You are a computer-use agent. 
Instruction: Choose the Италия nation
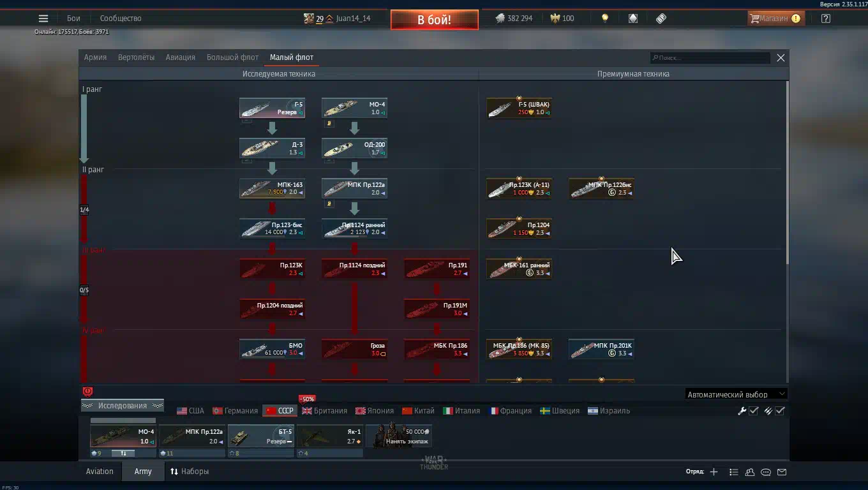pyautogui.click(x=461, y=411)
